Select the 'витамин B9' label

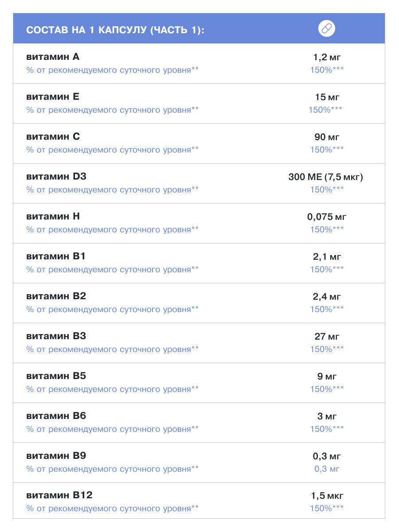(56, 456)
